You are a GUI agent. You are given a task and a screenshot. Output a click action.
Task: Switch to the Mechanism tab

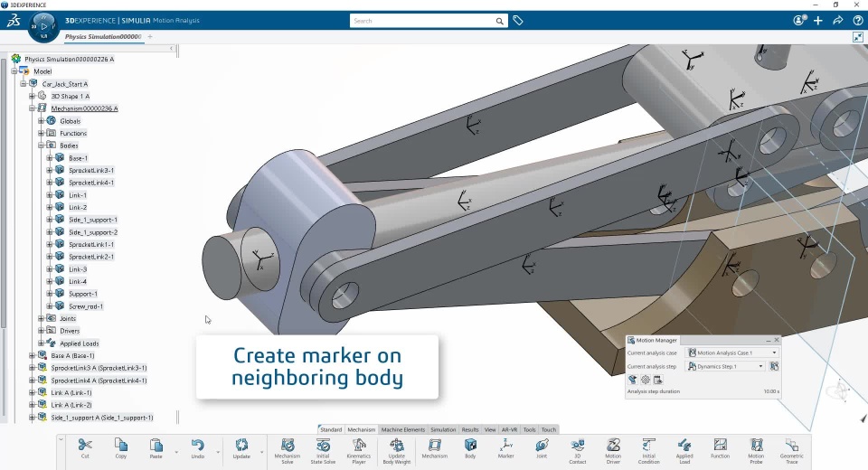362,429
